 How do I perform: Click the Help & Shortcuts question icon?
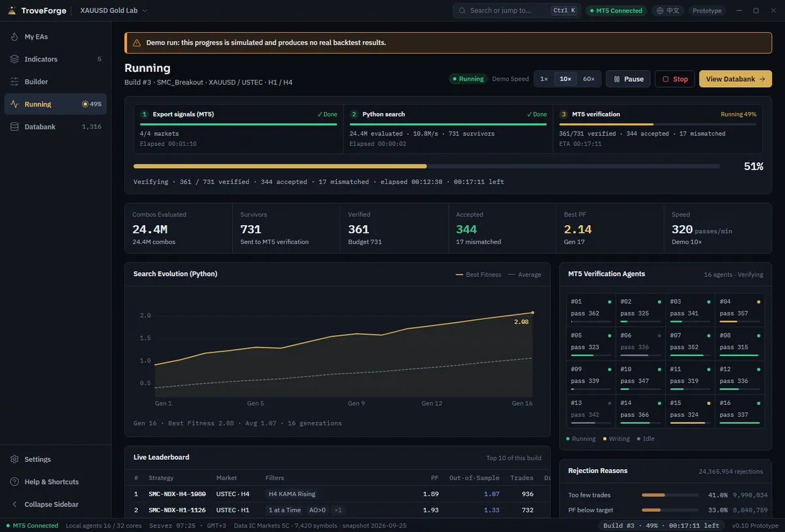click(14, 482)
